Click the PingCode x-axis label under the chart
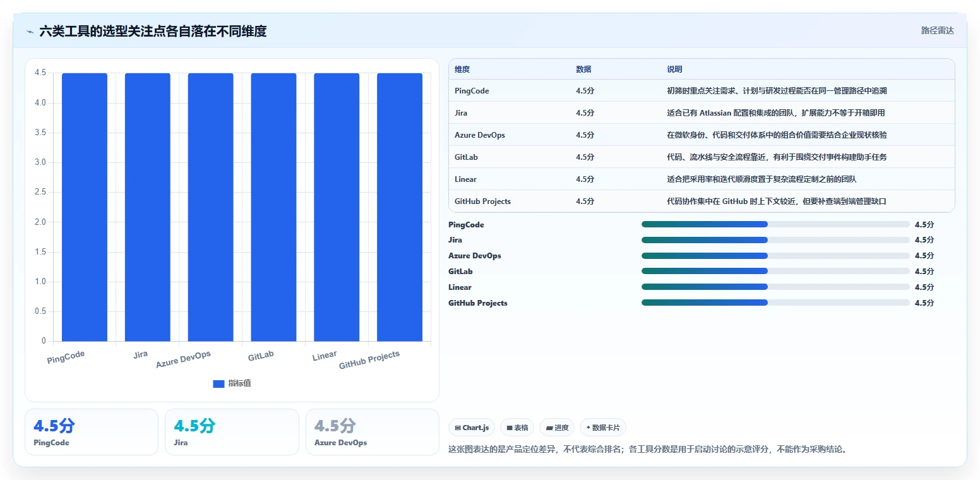 click(66, 357)
